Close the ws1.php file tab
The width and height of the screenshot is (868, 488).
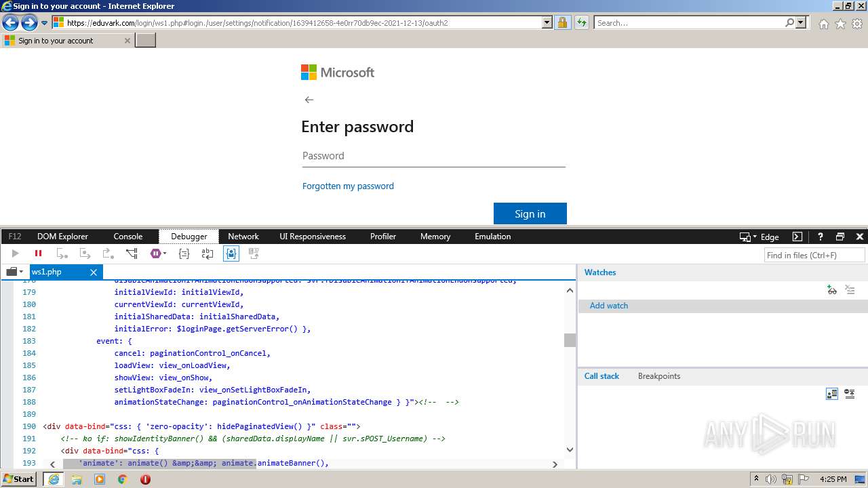coord(94,272)
